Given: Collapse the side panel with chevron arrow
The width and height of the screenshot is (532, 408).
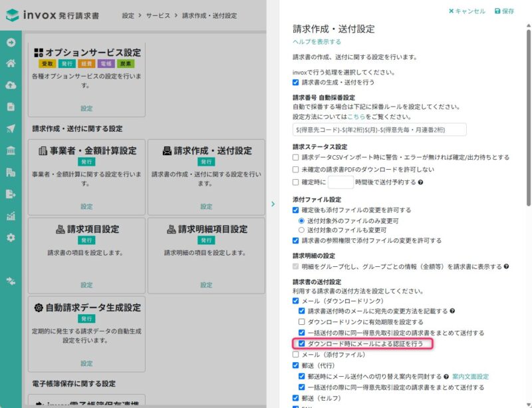Looking at the screenshot, I should click(273, 204).
